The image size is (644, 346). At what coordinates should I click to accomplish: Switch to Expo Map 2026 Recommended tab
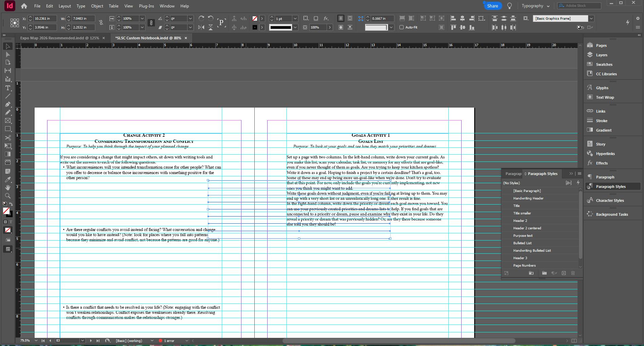59,38
